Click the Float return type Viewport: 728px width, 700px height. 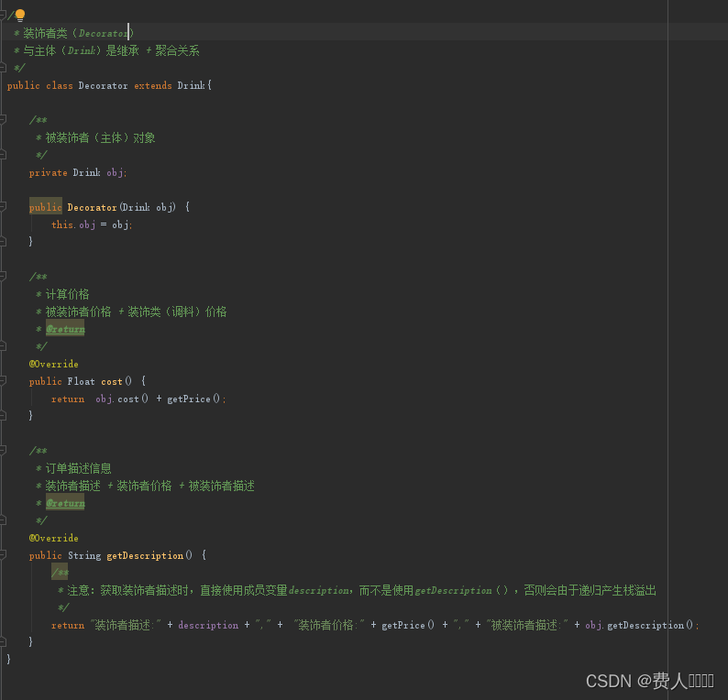(82, 381)
